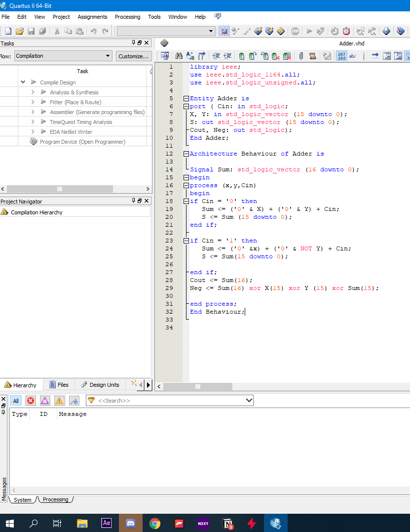Click the Open File folder icon
The width and height of the screenshot is (410, 532).
pos(19,31)
